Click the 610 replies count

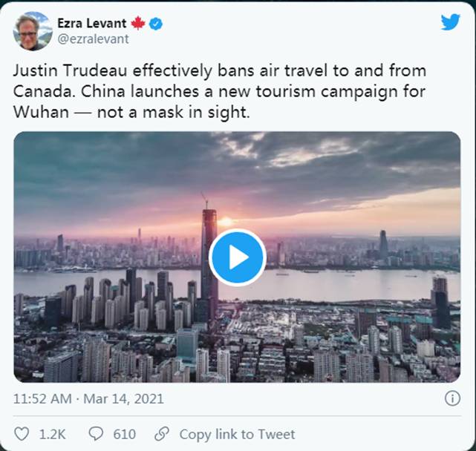(x=124, y=435)
